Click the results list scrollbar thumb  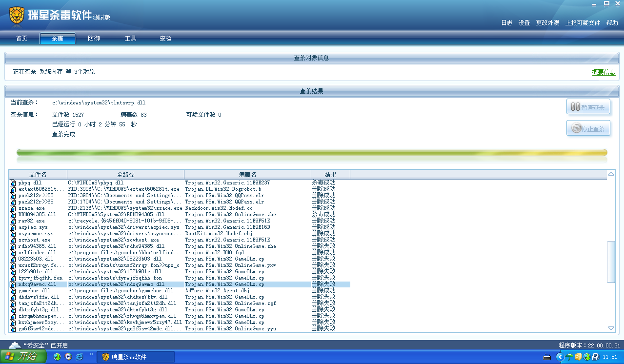(611, 262)
